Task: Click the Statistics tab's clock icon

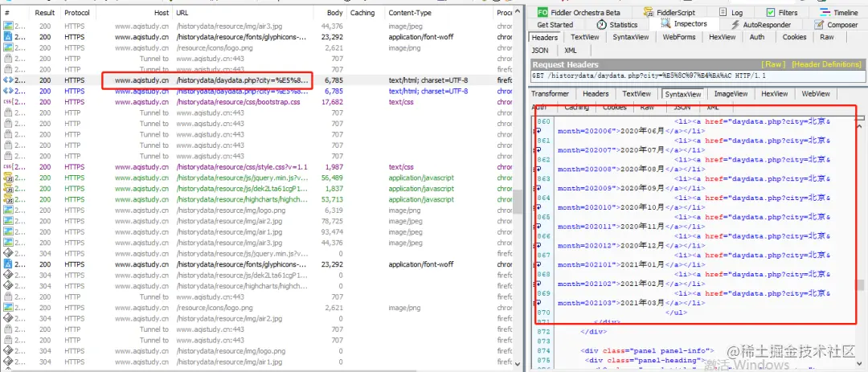Action: point(602,24)
